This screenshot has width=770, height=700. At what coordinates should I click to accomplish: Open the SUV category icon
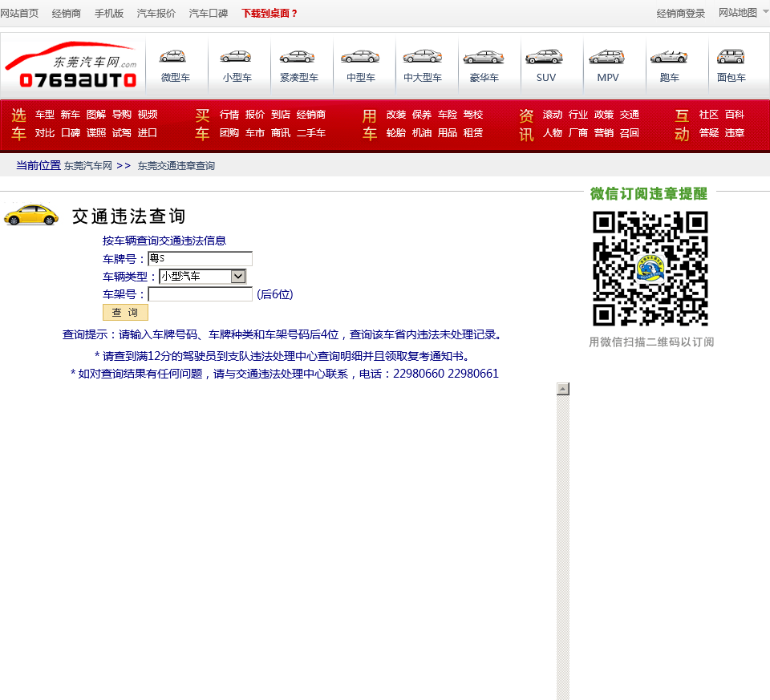[544, 56]
